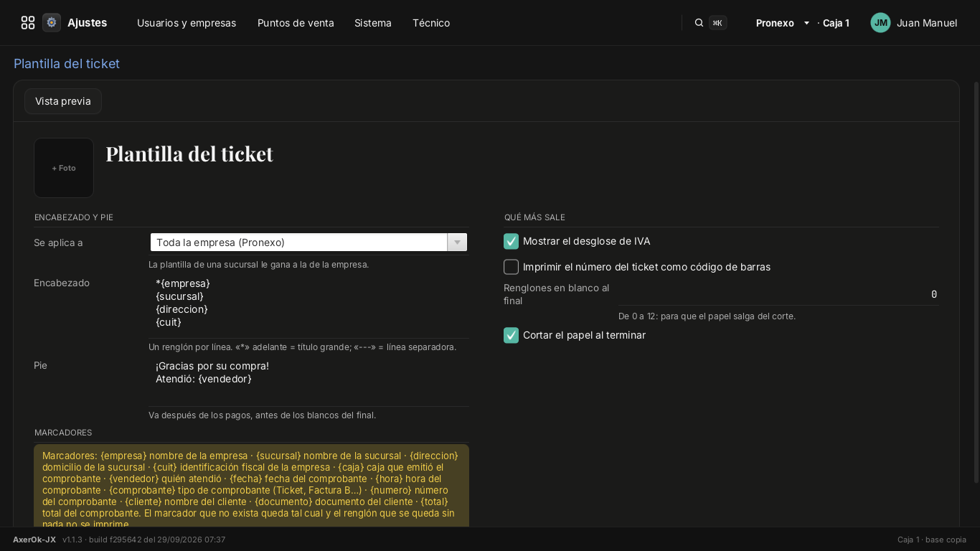Click the Marcadores help box

[251, 486]
